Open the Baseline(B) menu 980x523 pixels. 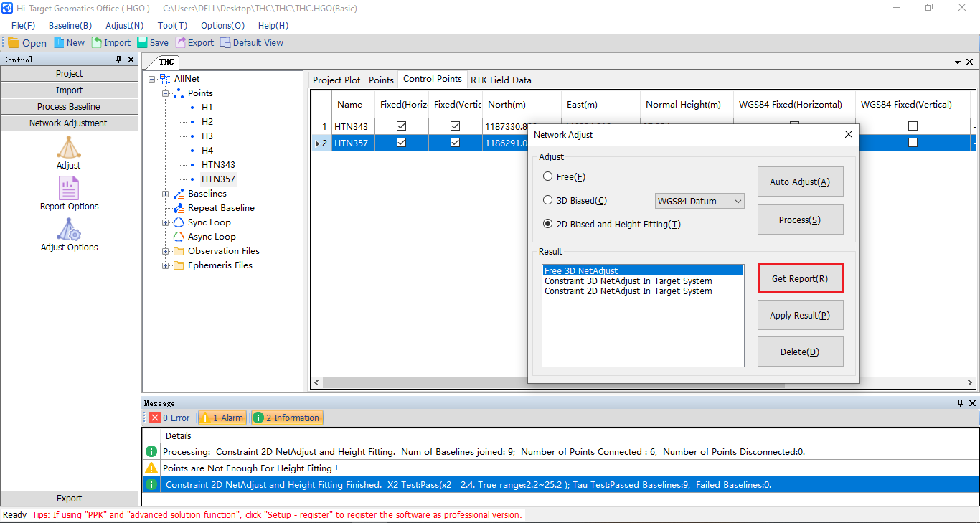click(70, 25)
